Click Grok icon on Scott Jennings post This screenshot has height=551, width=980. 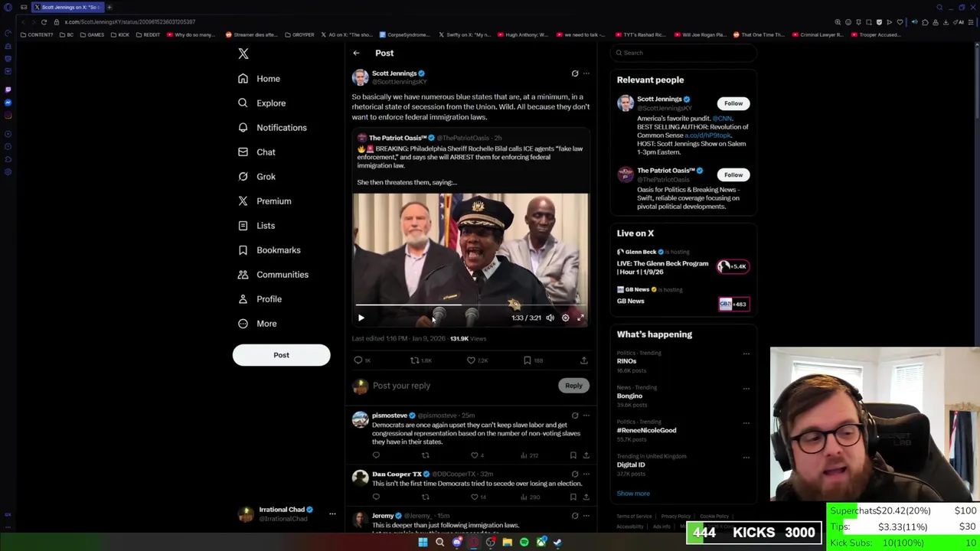coord(575,73)
